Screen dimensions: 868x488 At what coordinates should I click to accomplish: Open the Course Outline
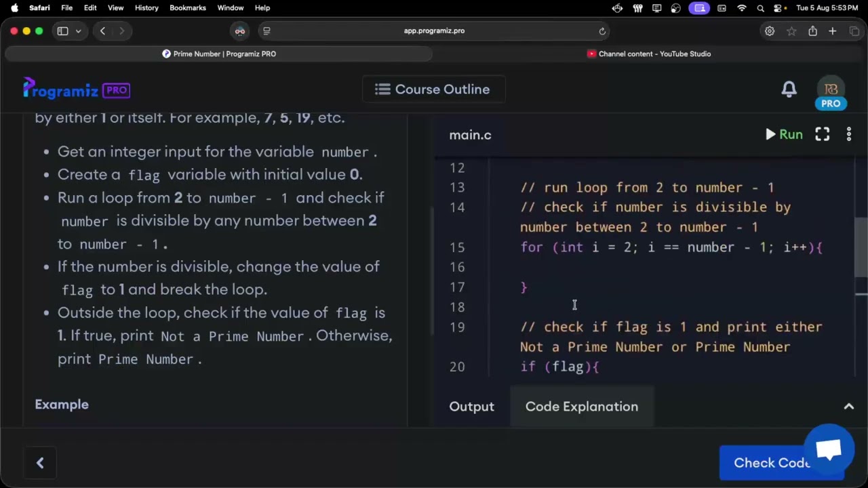click(433, 89)
